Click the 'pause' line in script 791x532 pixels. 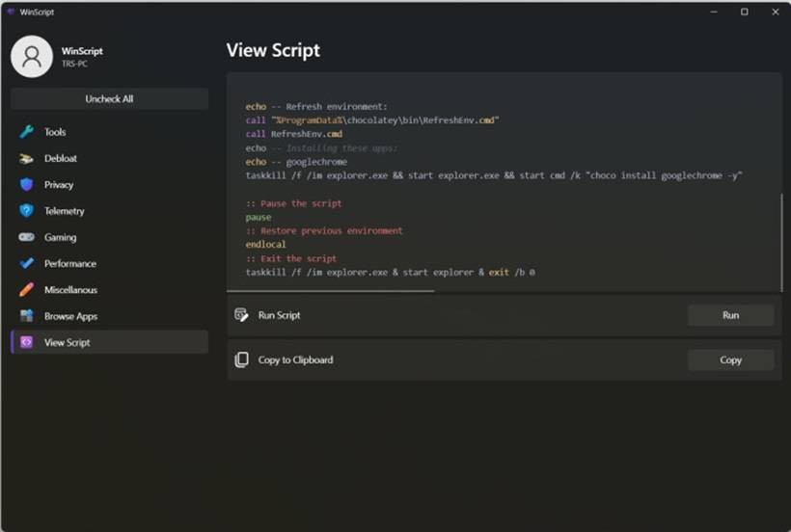point(259,217)
